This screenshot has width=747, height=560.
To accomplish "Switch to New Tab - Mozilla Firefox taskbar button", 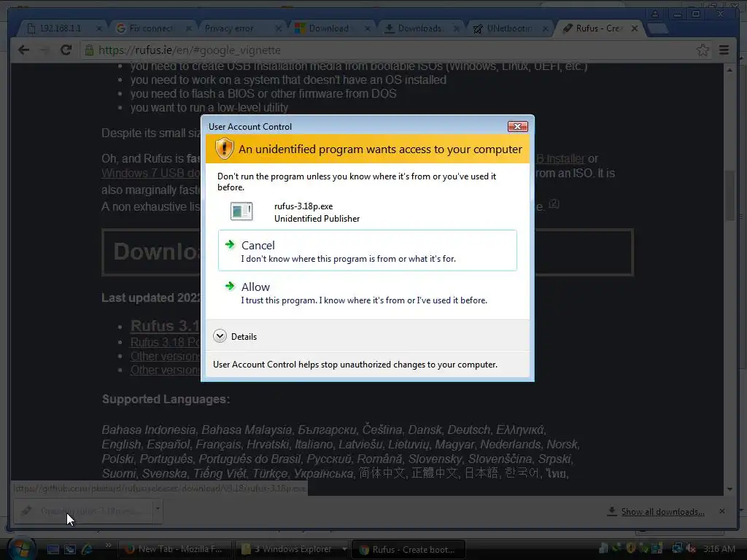I will (174, 549).
